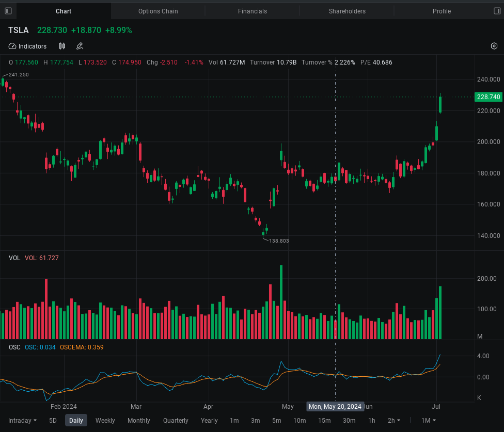Select the 5m interval
This screenshot has height=432, width=504.
click(277, 421)
